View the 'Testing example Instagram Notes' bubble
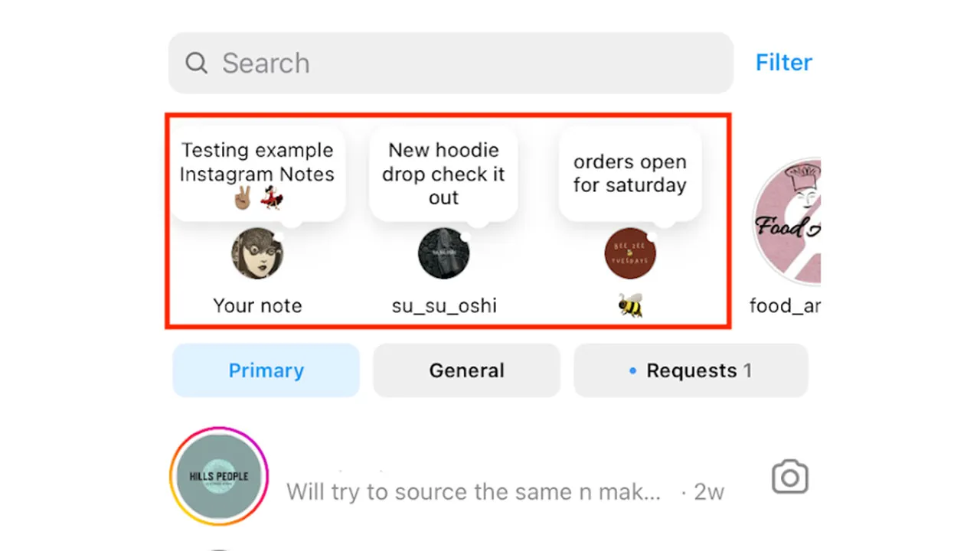The height and width of the screenshot is (551, 980). point(257,174)
